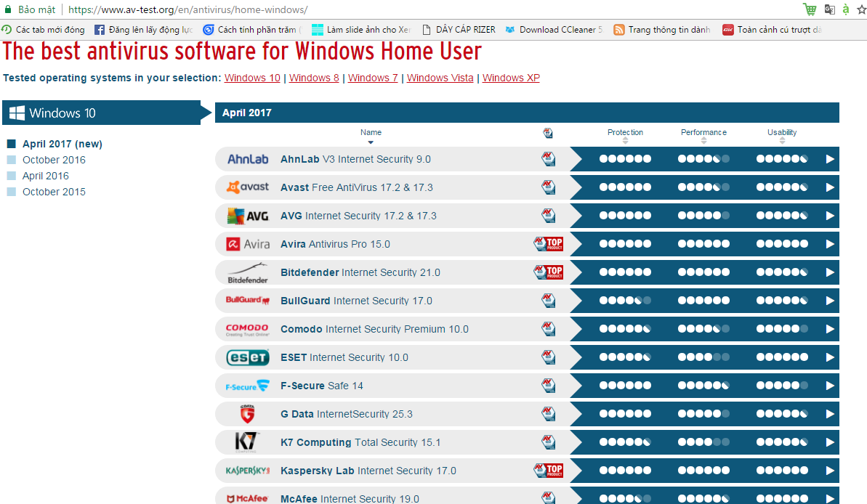Click the Comodo logo

click(x=248, y=330)
